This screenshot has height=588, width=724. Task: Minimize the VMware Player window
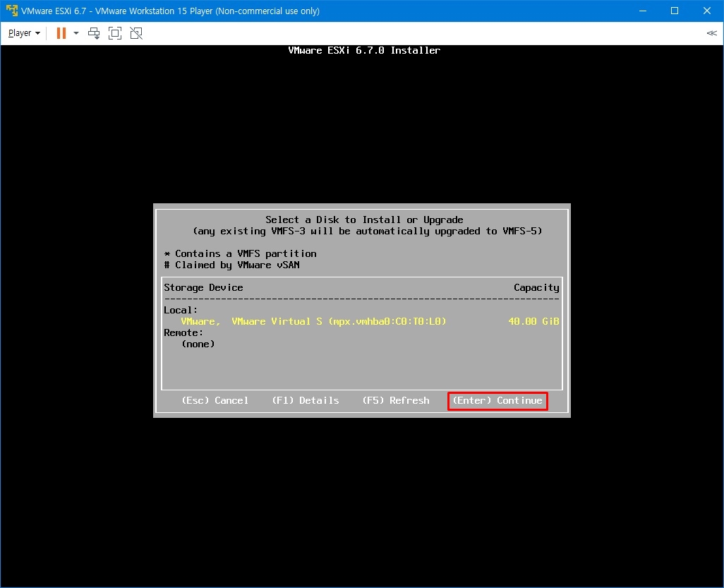coord(642,11)
